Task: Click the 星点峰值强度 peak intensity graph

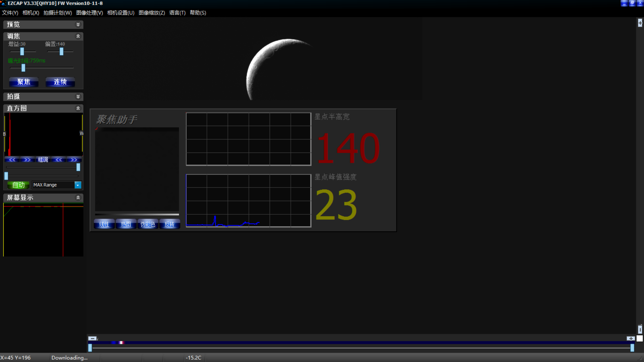Action: coord(249,201)
